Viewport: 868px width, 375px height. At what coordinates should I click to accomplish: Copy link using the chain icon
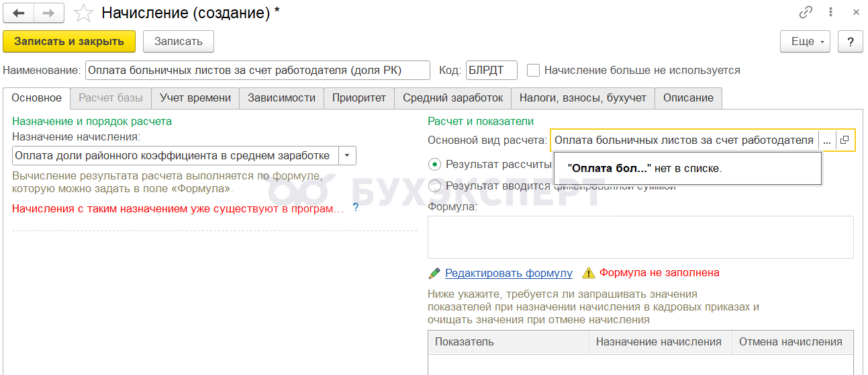pos(806,13)
